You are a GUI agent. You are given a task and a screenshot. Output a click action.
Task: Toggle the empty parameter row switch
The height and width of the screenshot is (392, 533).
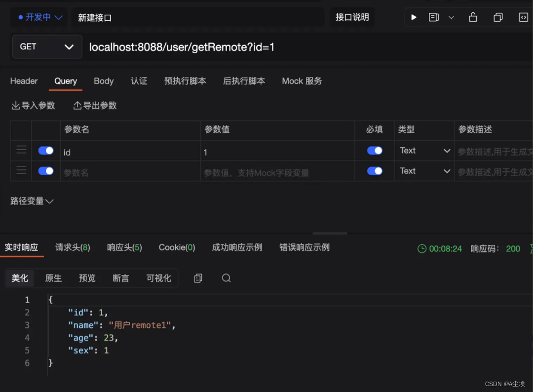tap(45, 171)
